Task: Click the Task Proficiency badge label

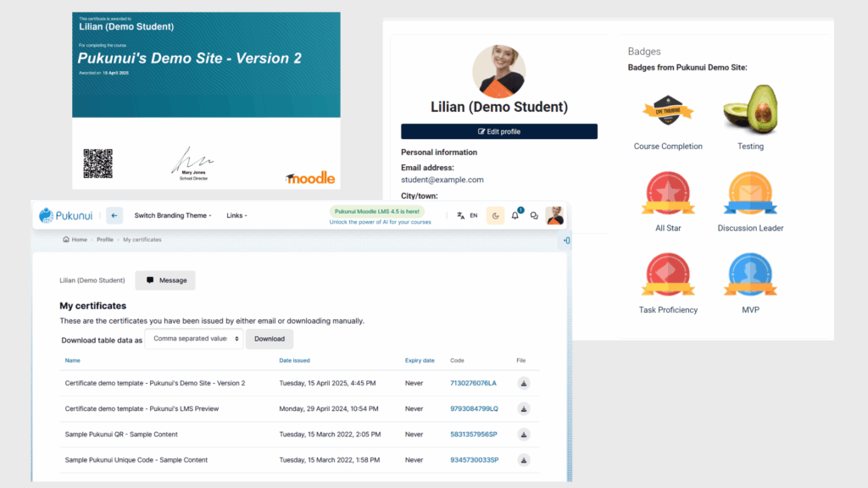Action: pyautogui.click(x=668, y=310)
